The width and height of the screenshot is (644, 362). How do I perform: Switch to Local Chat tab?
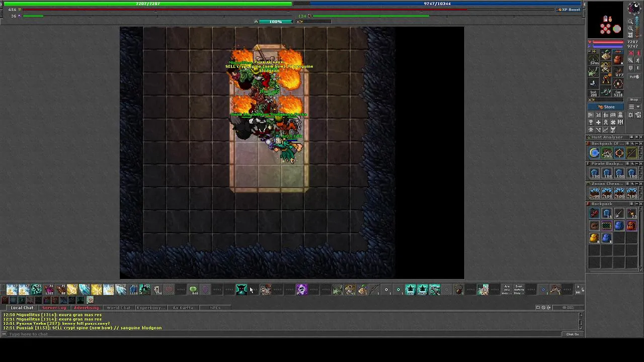pos(22,308)
